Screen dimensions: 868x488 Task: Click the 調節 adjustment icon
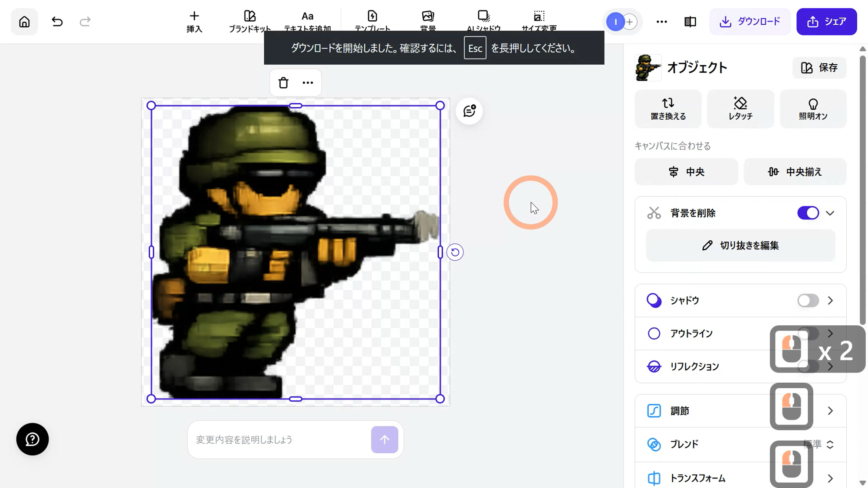coord(654,411)
